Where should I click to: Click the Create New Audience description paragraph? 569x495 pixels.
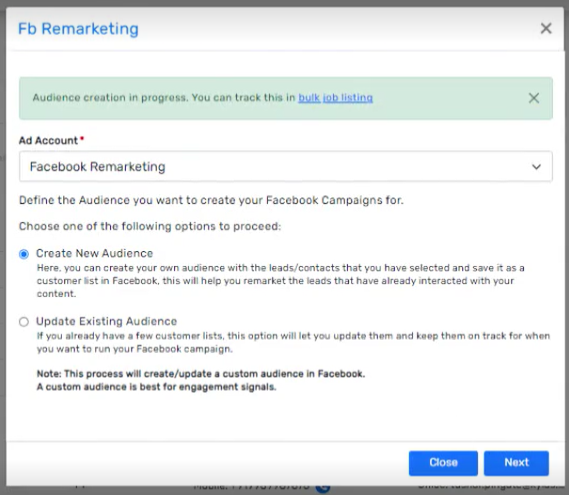[281, 281]
